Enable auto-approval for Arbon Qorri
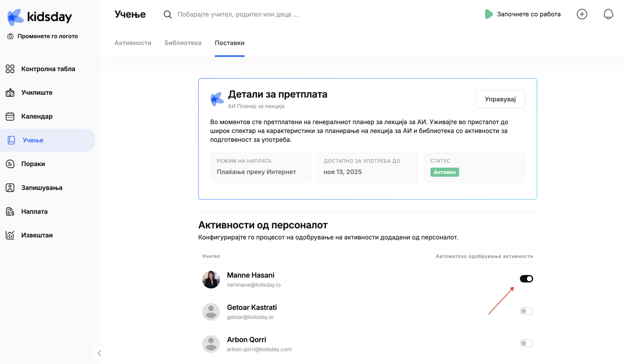Screen dimensions: 624x364 pyautogui.click(x=526, y=343)
